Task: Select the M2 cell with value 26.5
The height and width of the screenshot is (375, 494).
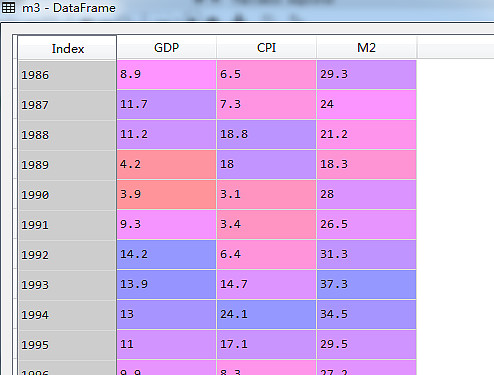Action: tap(366, 225)
